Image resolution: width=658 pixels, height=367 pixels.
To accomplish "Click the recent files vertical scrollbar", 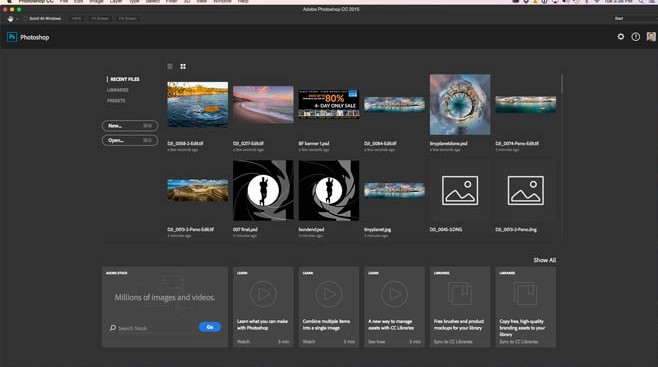I will pyautogui.click(x=561, y=84).
